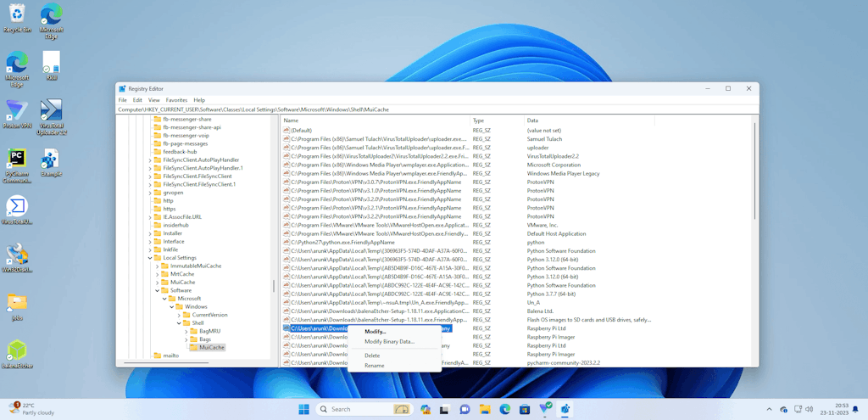Viewport: 868px width, 420px height.
Task: Expand the Installer key
Action: coord(149,233)
